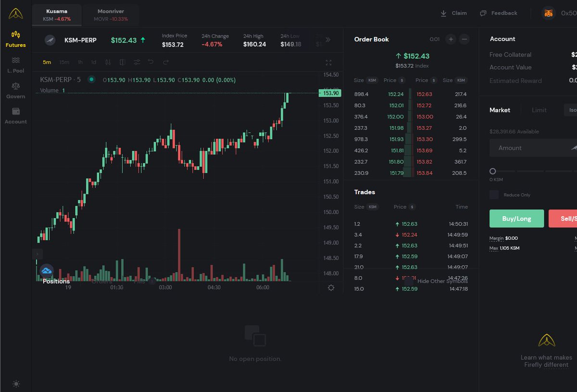Redo chart action
577x392 pixels.
click(166, 62)
